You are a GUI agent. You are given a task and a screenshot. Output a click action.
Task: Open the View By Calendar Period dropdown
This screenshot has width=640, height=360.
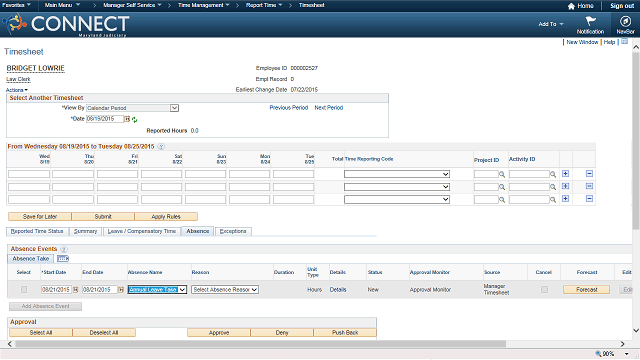click(x=133, y=108)
